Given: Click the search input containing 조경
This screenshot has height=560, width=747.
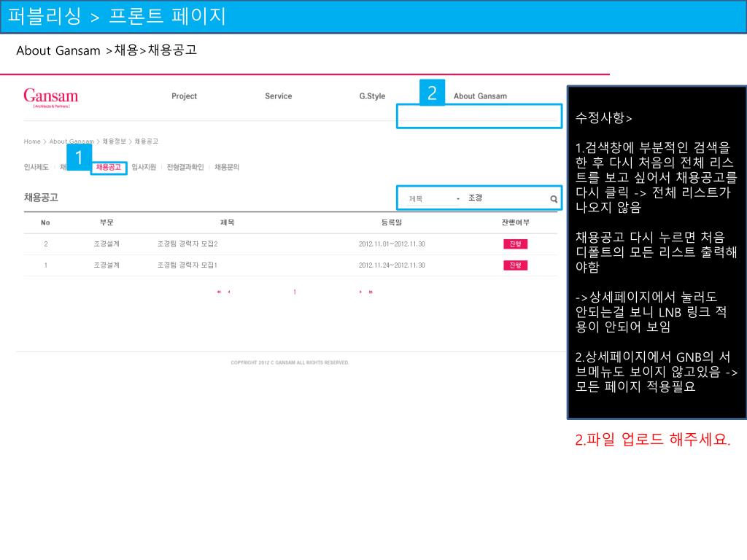Looking at the screenshot, I should click(x=506, y=198).
